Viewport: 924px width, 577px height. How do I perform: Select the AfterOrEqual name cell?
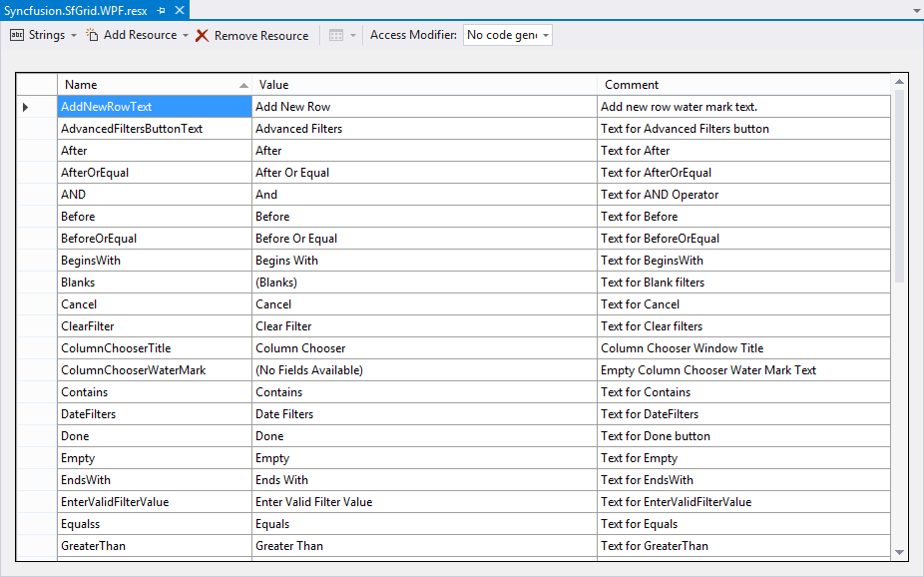155,173
